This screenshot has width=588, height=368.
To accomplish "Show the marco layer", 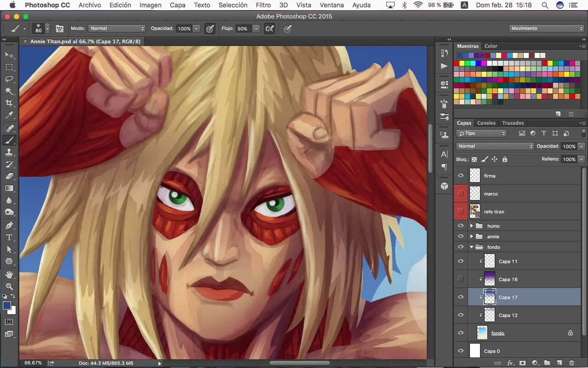I will point(461,194).
